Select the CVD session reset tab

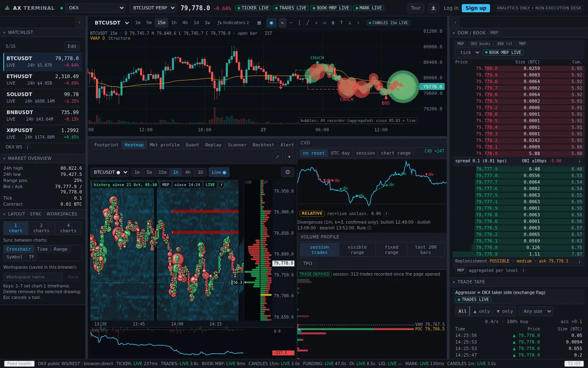pos(365,153)
